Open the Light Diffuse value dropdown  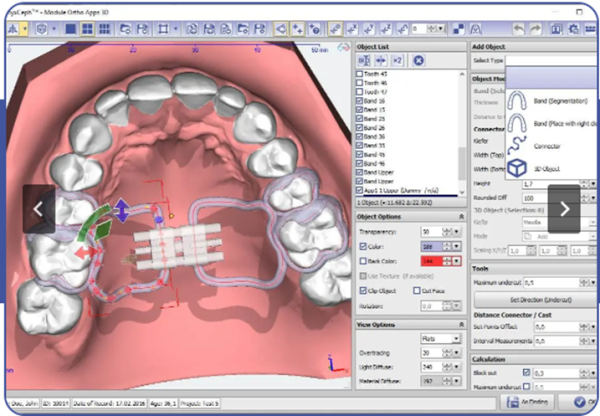click(457, 367)
